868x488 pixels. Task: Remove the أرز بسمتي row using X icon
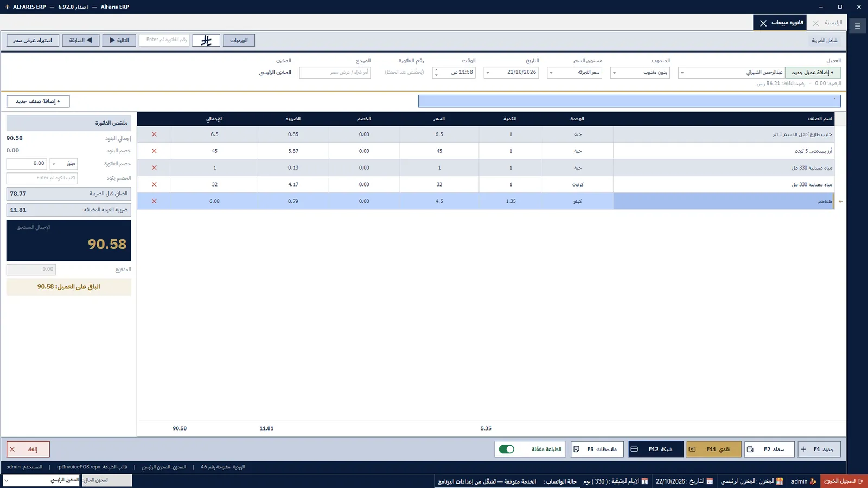pyautogui.click(x=154, y=151)
